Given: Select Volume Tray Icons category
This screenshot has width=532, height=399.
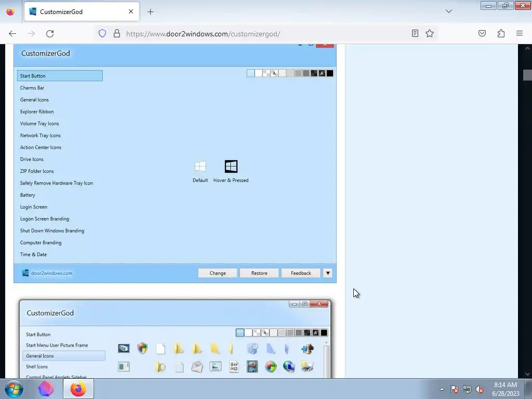Looking at the screenshot, I should click(39, 124).
